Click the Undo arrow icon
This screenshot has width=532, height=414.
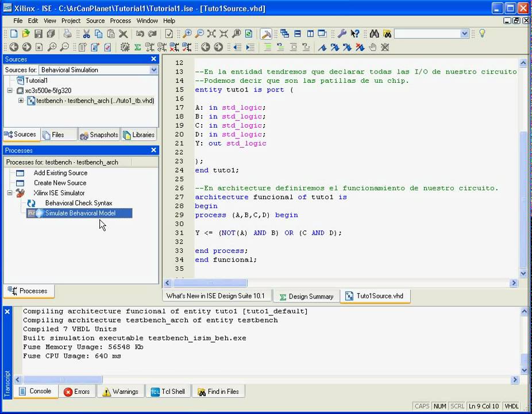click(x=140, y=33)
